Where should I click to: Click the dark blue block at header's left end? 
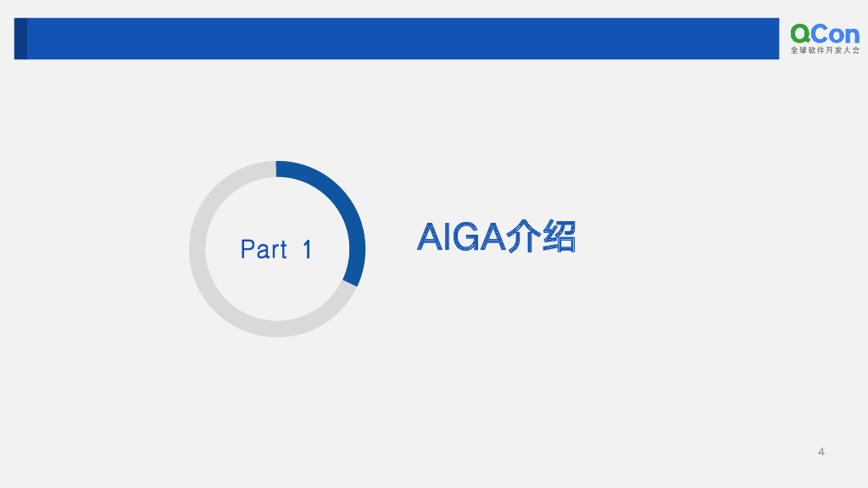pyautogui.click(x=20, y=39)
